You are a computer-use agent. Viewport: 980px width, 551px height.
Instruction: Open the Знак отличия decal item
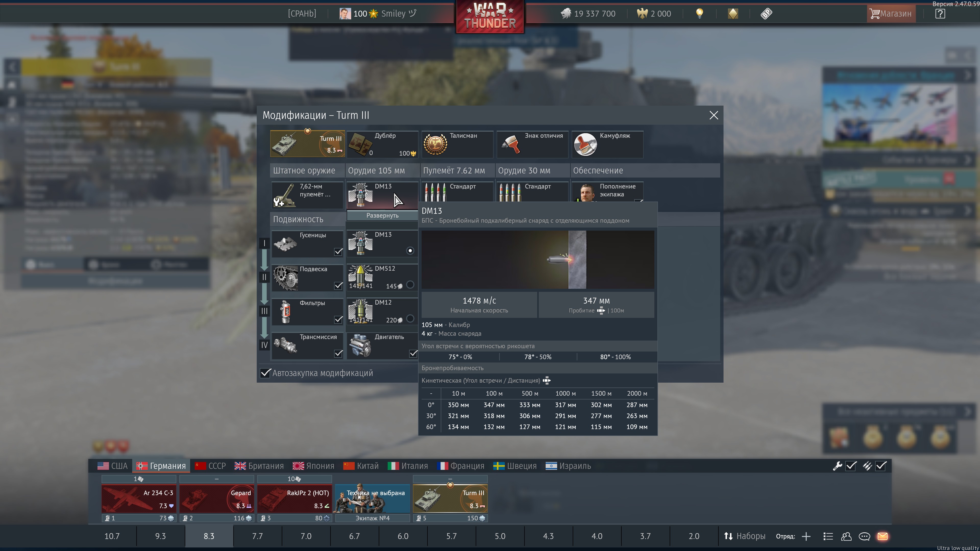(x=532, y=144)
